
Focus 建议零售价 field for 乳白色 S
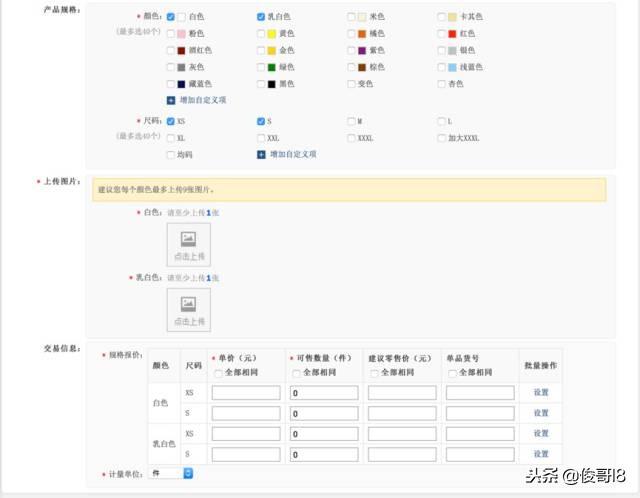(x=402, y=454)
